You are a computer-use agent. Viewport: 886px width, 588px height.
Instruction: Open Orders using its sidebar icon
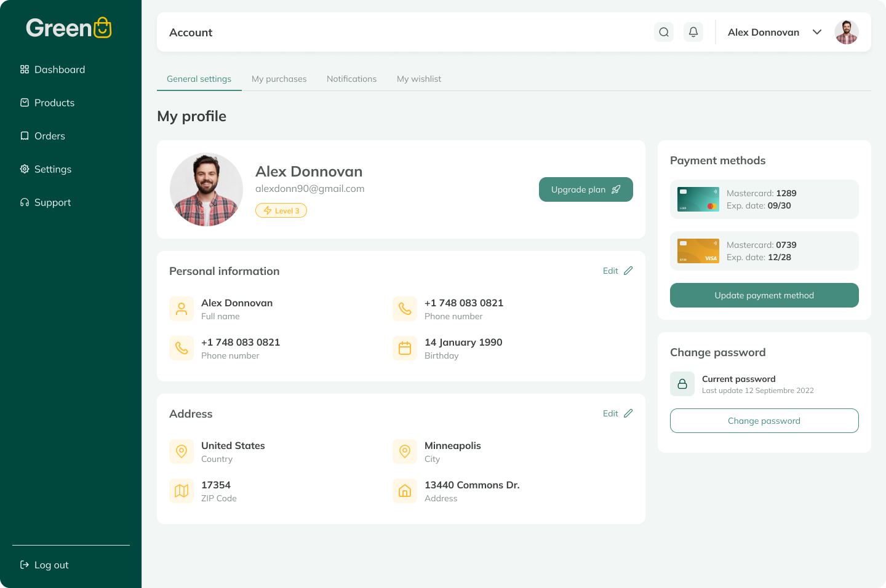24,135
